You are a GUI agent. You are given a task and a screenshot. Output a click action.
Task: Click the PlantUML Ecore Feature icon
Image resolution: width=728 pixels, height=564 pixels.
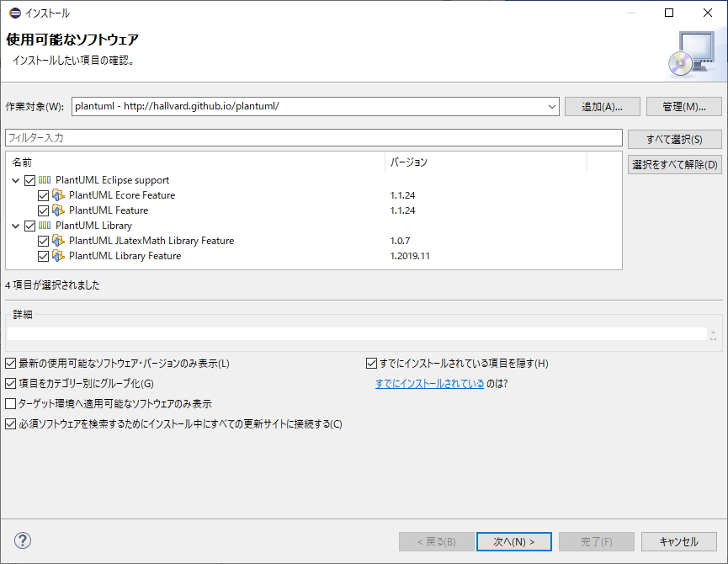(x=59, y=195)
